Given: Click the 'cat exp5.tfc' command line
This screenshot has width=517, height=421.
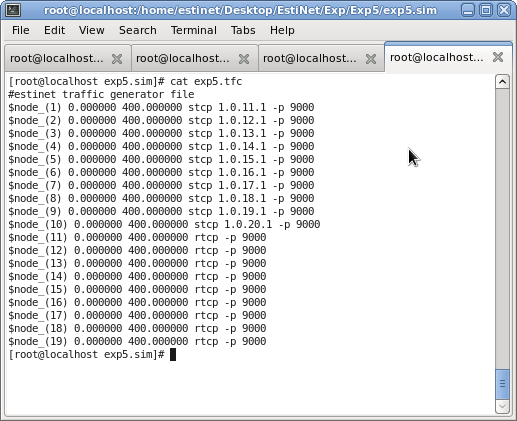Looking at the screenshot, I should click(125, 82).
